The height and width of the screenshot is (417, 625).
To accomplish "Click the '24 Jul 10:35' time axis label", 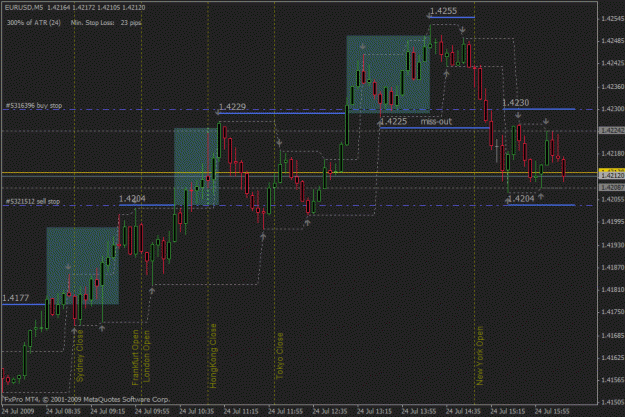I will tap(197, 411).
